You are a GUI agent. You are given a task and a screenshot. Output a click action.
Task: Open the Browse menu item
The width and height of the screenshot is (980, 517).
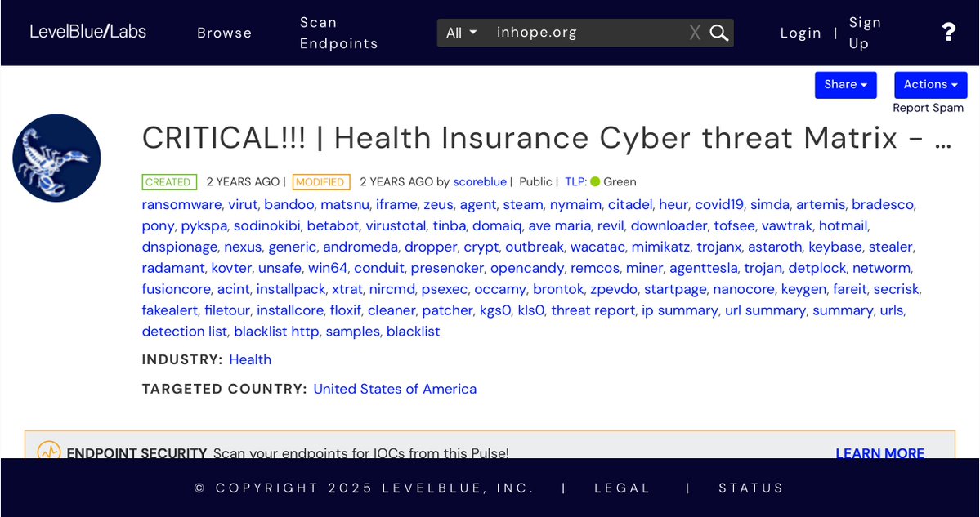point(225,33)
